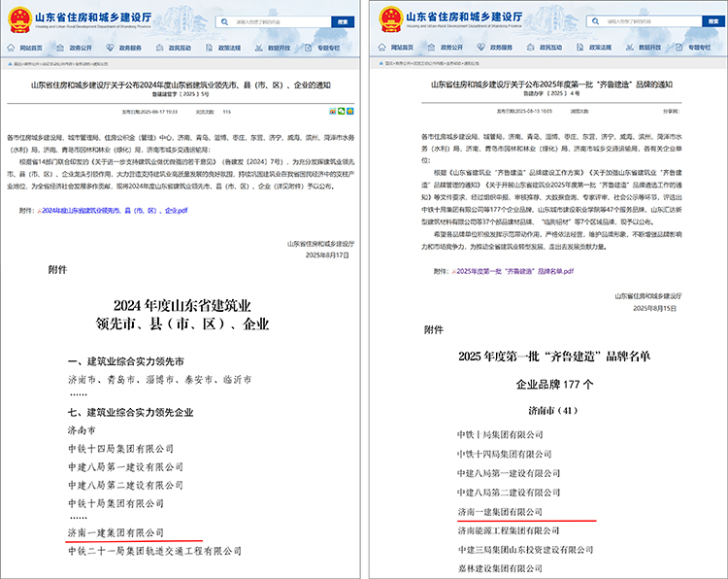The height and width of the screenshot is (579, 728).
Task: Click the PDF icon beside right attachment link
Action: point(452,271)
